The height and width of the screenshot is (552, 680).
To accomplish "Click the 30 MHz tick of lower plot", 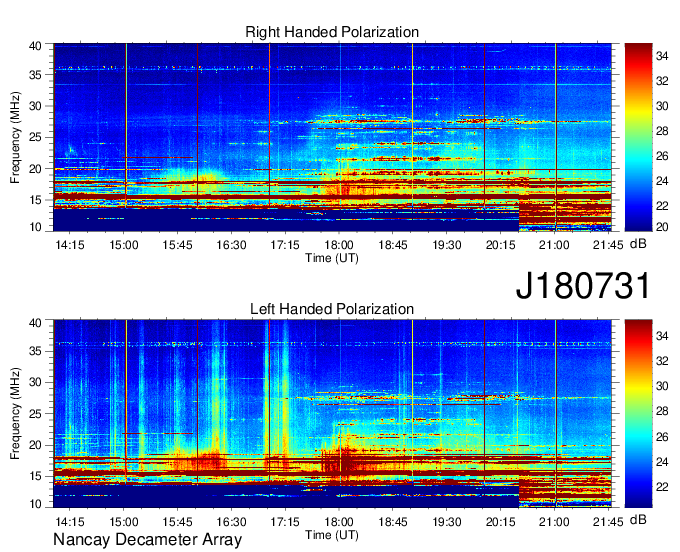I will tap(36, 382).
